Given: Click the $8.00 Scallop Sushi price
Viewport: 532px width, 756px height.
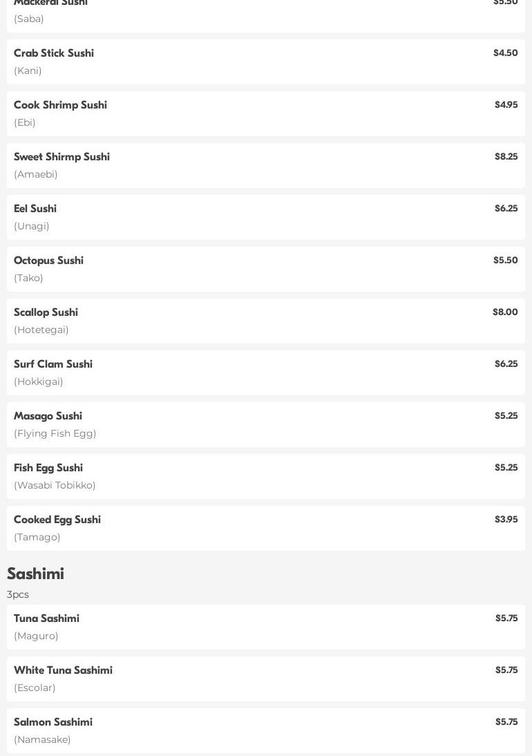Looking at the screenshot, I should (x=505, y=312).
